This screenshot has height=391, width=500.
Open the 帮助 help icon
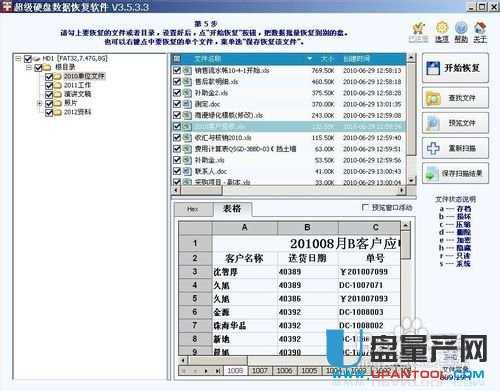tap(461, 28)
